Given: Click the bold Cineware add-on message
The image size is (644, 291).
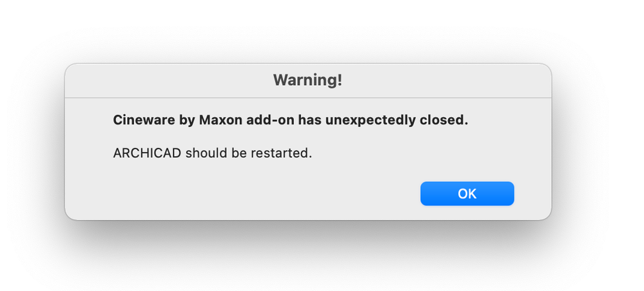Looking at the screenshot, I should (290, 120).
